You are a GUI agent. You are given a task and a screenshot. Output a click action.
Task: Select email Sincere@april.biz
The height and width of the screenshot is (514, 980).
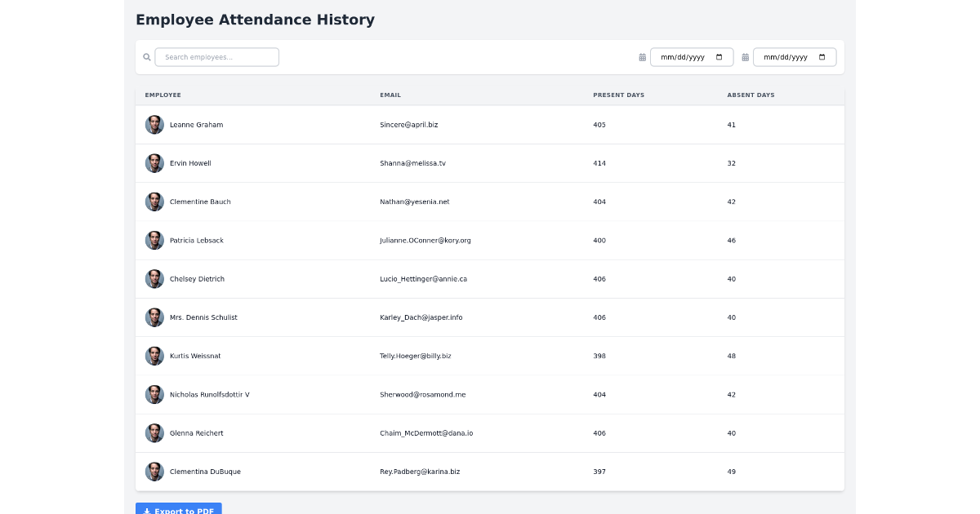(x=408, y=125)
